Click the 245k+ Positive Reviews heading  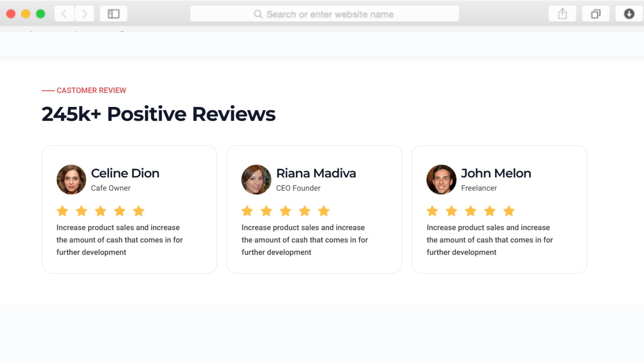158,114
